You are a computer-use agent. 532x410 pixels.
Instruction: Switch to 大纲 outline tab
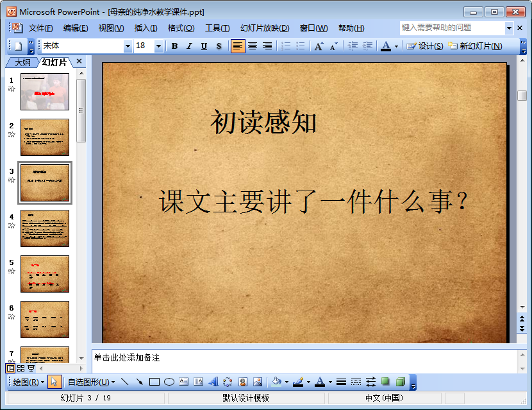pyautogui.click(x=22, y=62)
